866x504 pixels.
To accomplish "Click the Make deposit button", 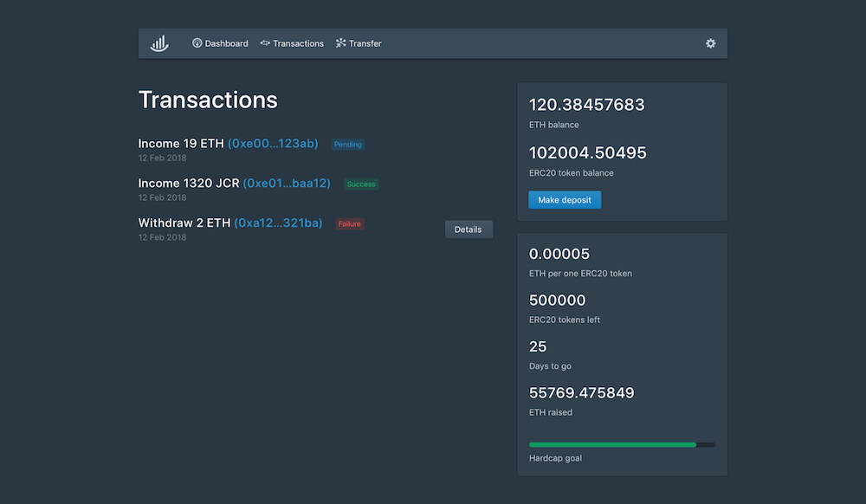I will 565,200.
